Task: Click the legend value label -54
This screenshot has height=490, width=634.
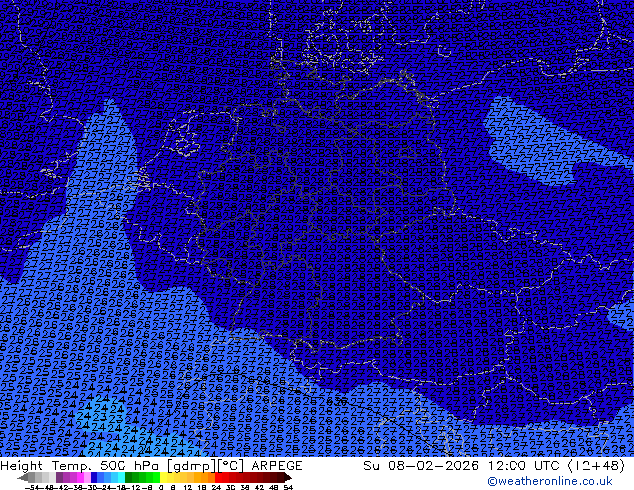Action: point(34,488)
